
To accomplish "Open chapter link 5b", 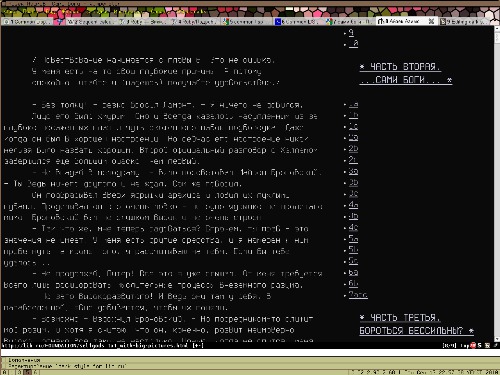I will point(353,250).
